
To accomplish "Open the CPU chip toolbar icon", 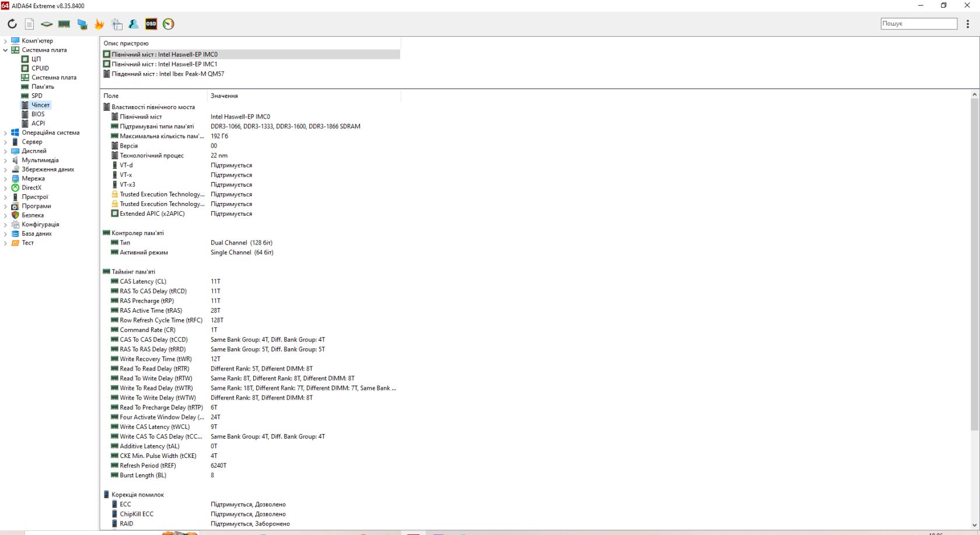I will point(47,24).
